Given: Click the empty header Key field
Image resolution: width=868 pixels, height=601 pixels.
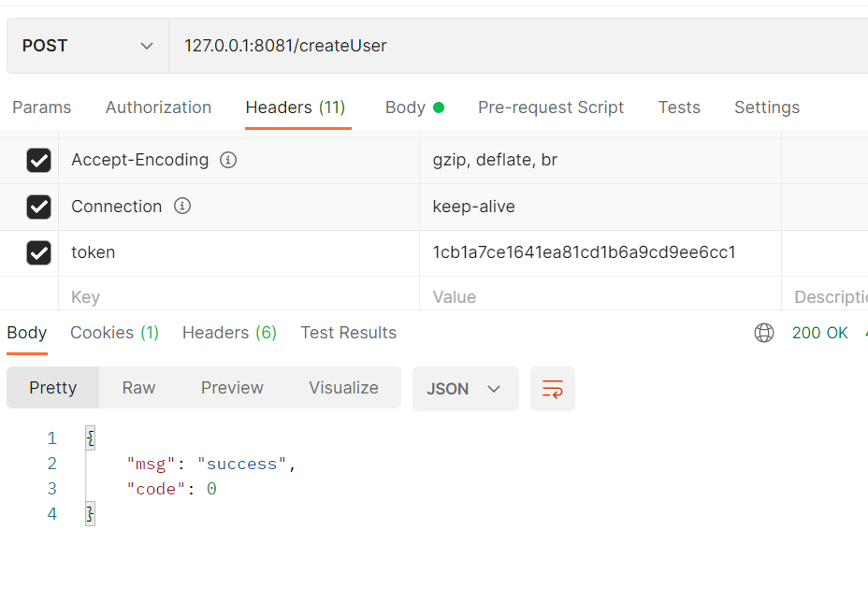Looking at the screenshot, I should point(239,297).
